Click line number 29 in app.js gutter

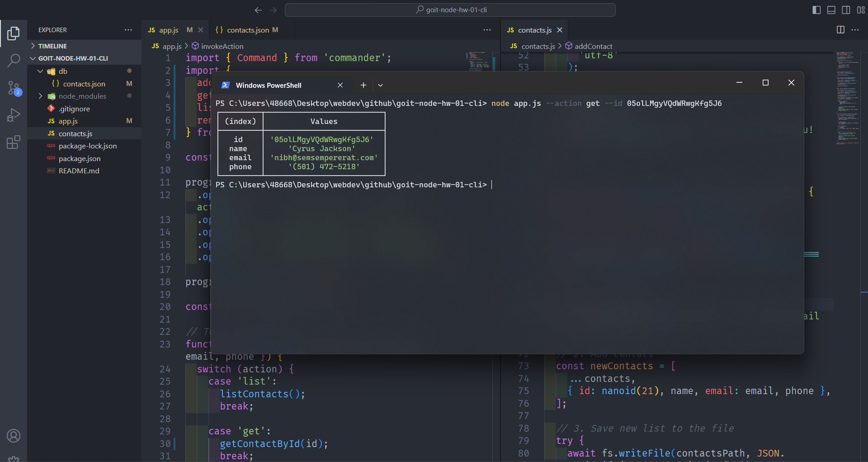point(165,431)
